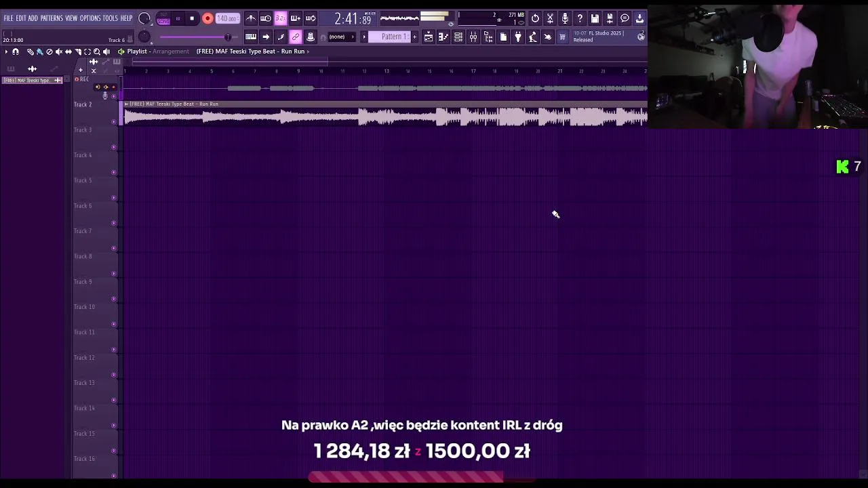Click the Pause playback button
The image size is (868, 488).
(178, 18)
